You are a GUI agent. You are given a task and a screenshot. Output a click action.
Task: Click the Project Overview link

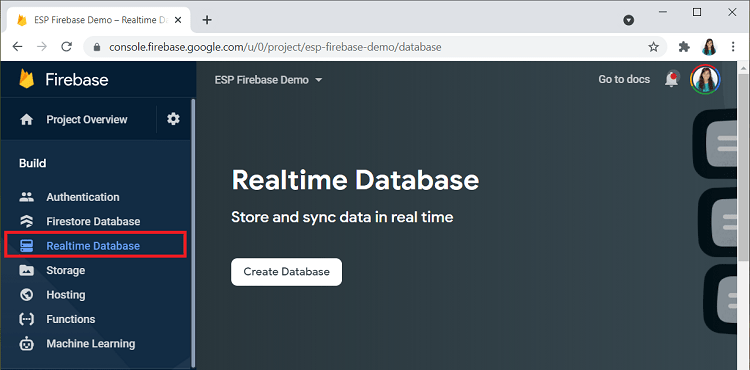[87, 120]
